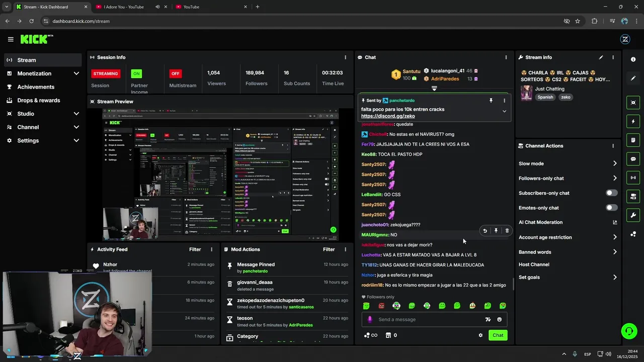Open Slow mode options chevron
This screenshot has height=362, width=644.
click(615, 163)
